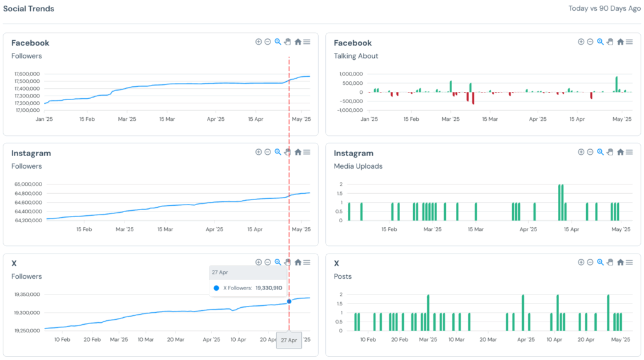Activate selection zoom on Facebook Followers chart

pyautogui.click(x=278, y=42)
